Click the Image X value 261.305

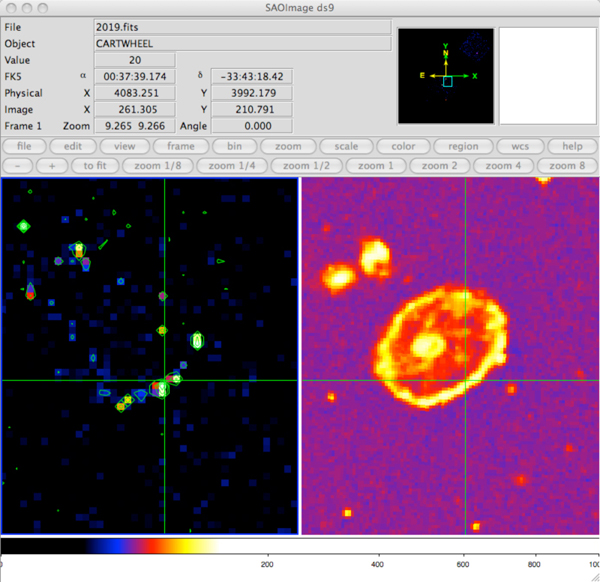tap(135, 109)
